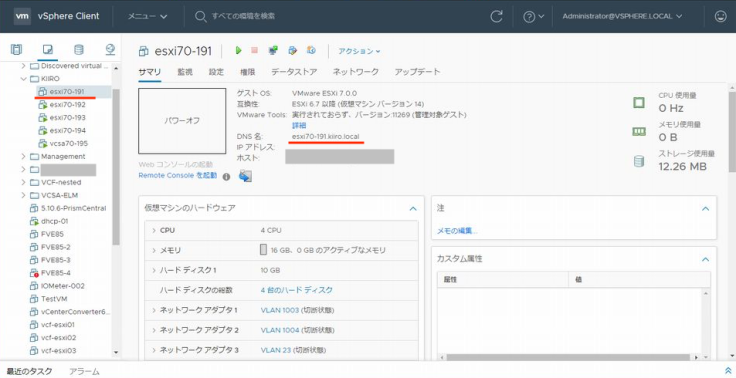Expand recent tasks panel double-chevron icon
This screenshot has width=736, height=378.
coord(728,371)
